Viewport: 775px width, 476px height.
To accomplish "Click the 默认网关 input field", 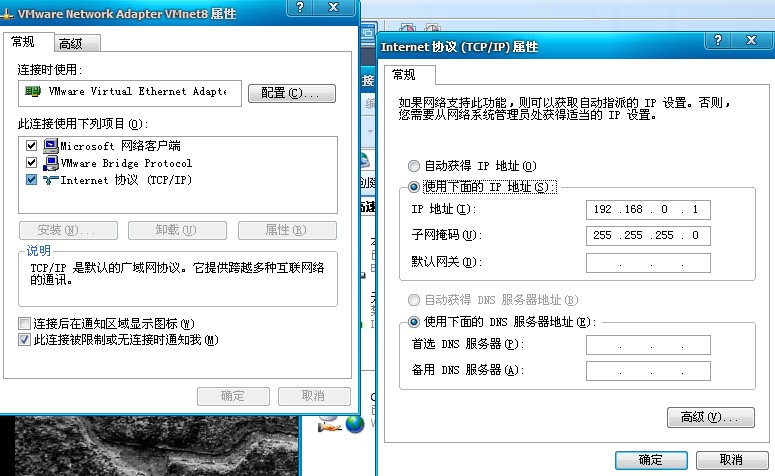I will tap(648, 262).
